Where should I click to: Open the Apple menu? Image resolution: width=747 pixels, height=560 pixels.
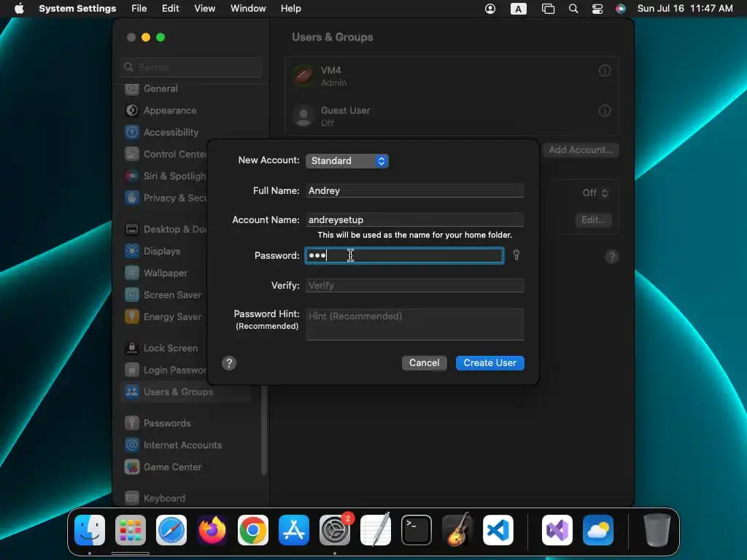pyautogui.click(x=19, y=9)
